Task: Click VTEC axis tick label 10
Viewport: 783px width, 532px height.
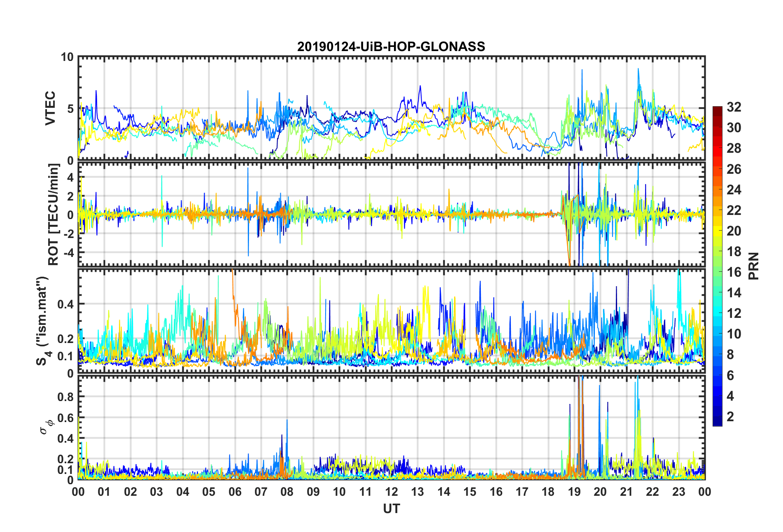Action: [x=67, y=57]
